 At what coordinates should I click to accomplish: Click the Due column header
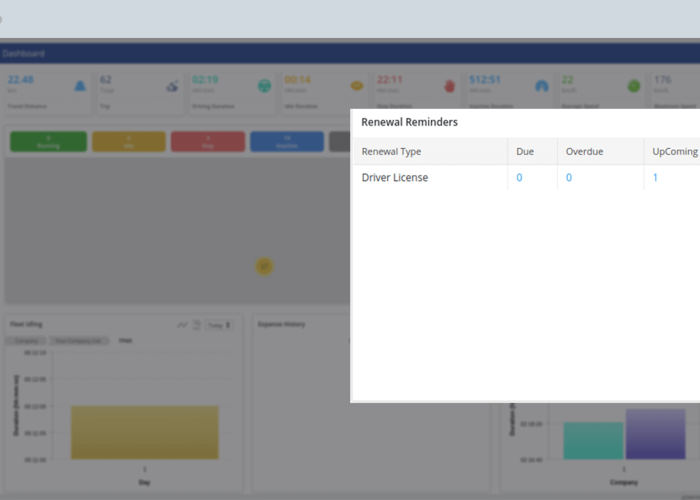tap(525, 152)
